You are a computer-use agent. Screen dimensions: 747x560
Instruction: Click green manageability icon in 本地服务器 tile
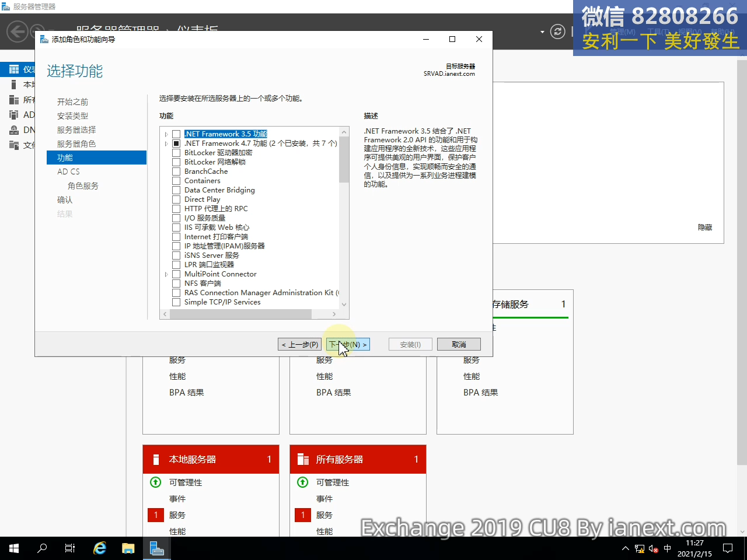pyautogui.click(x=156, y=482)
